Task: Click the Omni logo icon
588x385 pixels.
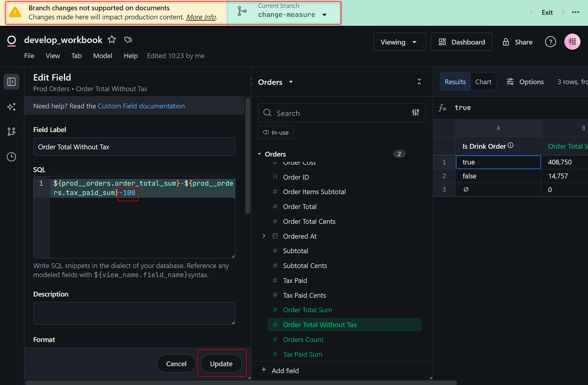Action: click(x=11, y=41)
